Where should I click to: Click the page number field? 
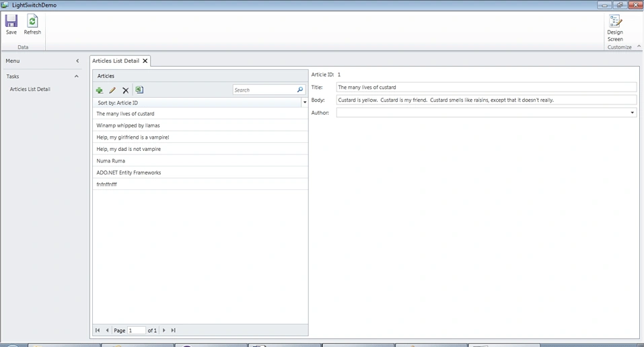(137, 331)
